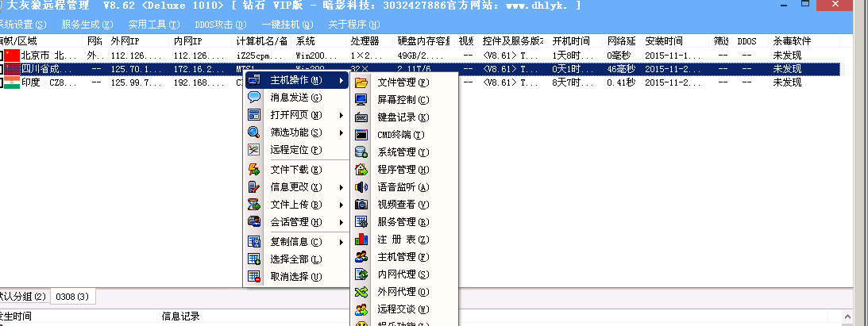The image size is (868, 326).
Task: Expand the 打开网页(N) submenu
Action: [341, 115]
